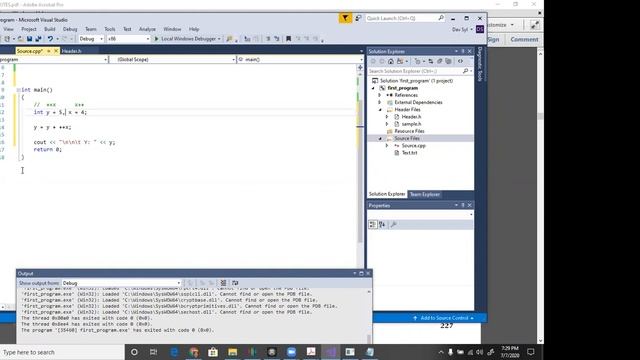Select sample.h in Solution Explorer

click(x=411, y=124)
